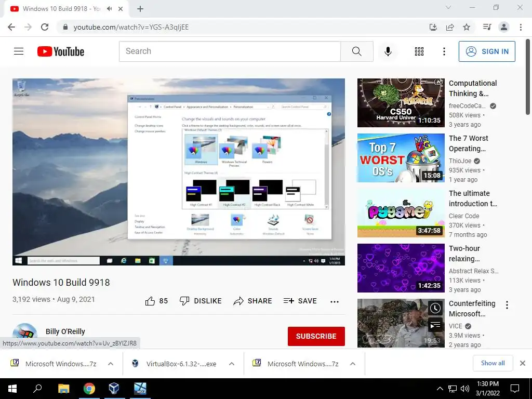Close the Windows 10 Build 9918 tab
Viewport: 532px width, 399px height.
pyautogui.click(x=121, y=9)
